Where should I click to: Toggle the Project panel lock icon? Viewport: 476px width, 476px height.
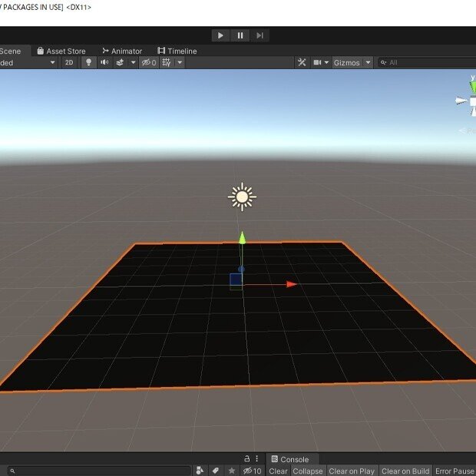(246, 458)
